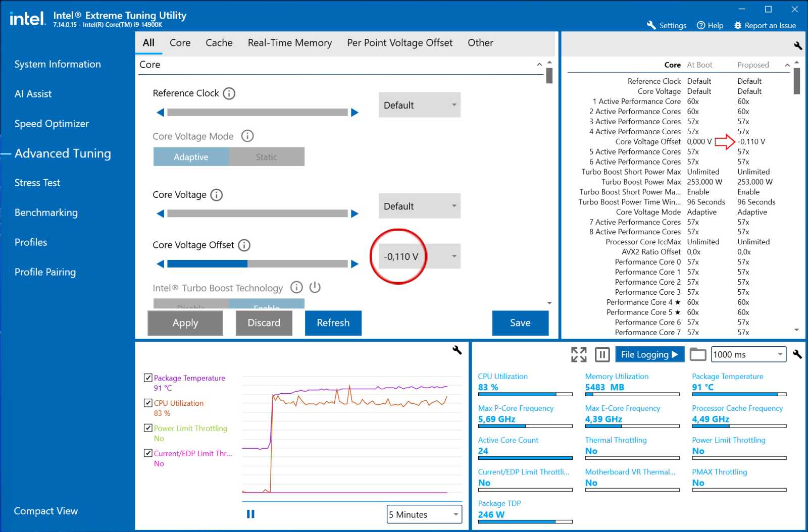Click the Refresh button
Viewport: 808px width, 532px height.
(x=333, y=323)
